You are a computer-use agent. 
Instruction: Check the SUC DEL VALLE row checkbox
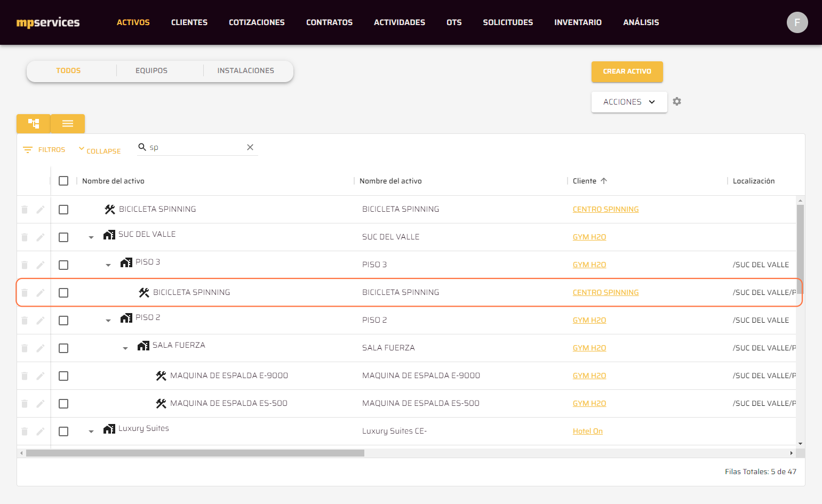[63, 237]
